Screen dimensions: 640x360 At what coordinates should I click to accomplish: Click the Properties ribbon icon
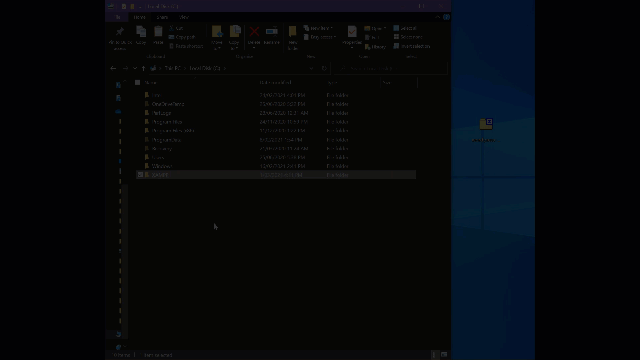coord(352,32)
